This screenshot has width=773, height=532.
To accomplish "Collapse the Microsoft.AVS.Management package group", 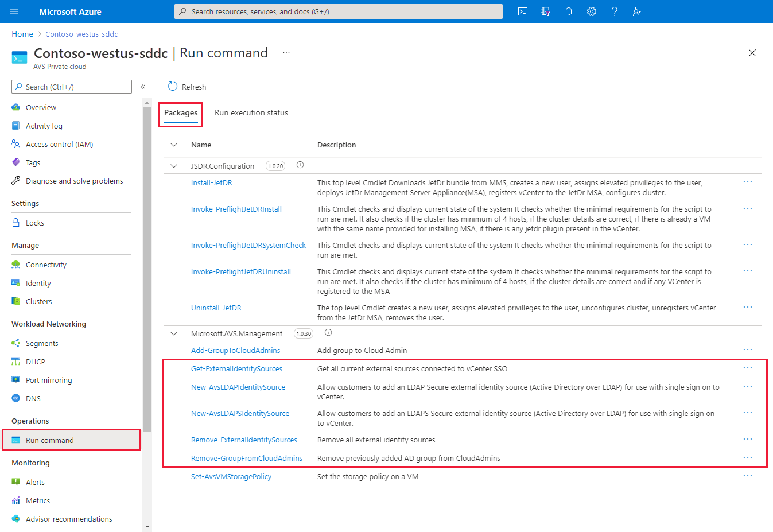I will click(174, 333).
